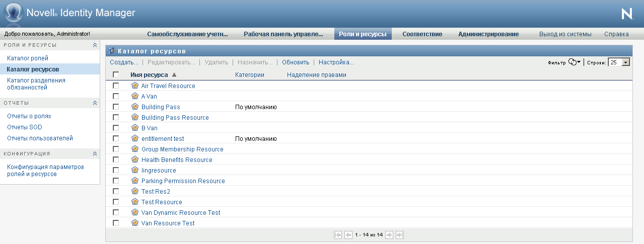The image size is (644, 244).
Task: Click the icon beside lingresource
Action: (x=134, y=170)
